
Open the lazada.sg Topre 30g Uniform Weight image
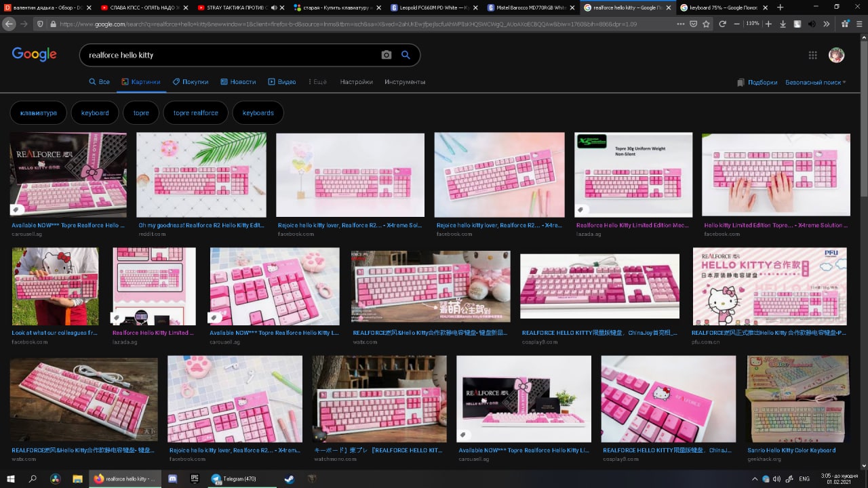point(633,175)
